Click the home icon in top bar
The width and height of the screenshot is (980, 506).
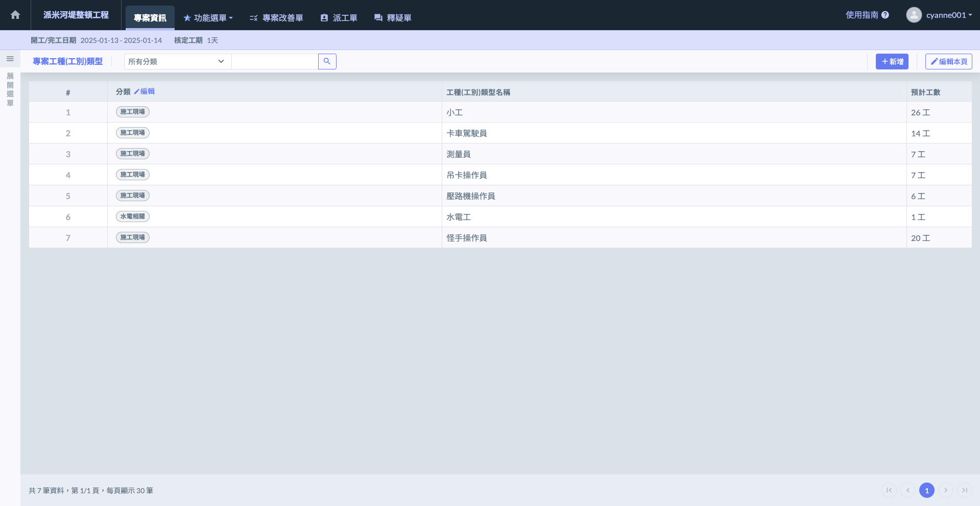(x=15, y=15)
